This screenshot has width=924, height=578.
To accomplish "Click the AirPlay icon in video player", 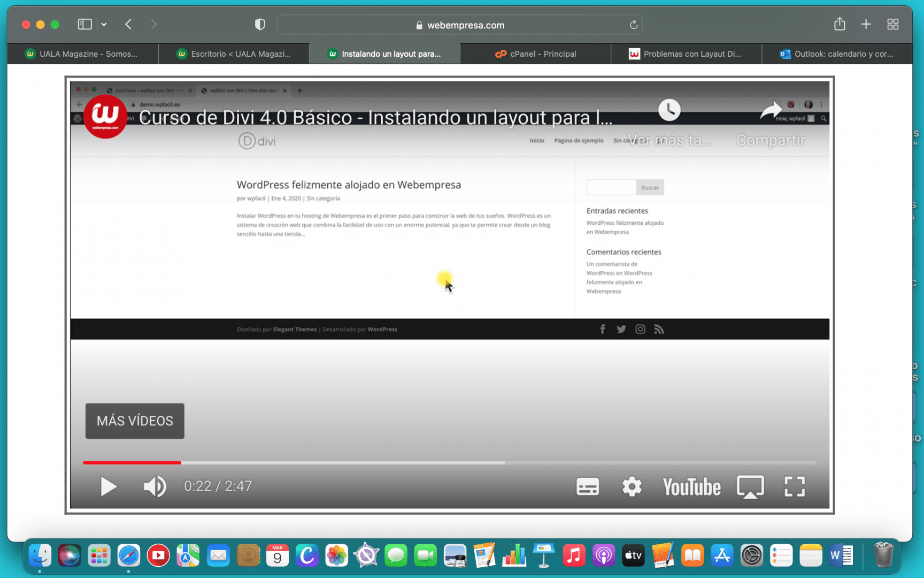I will point(750,487).
